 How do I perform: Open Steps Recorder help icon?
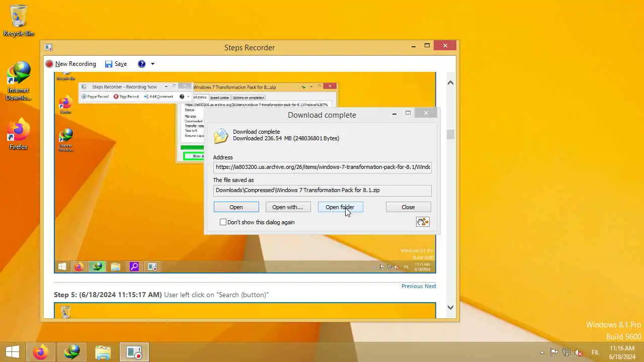click(142, 64)
